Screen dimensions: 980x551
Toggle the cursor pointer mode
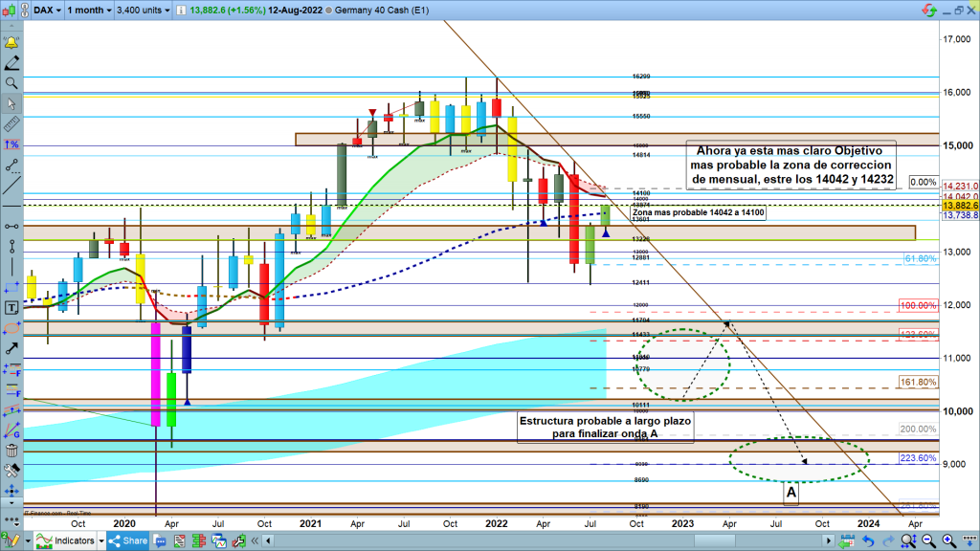pyautogui.click(x=11, y=104)
